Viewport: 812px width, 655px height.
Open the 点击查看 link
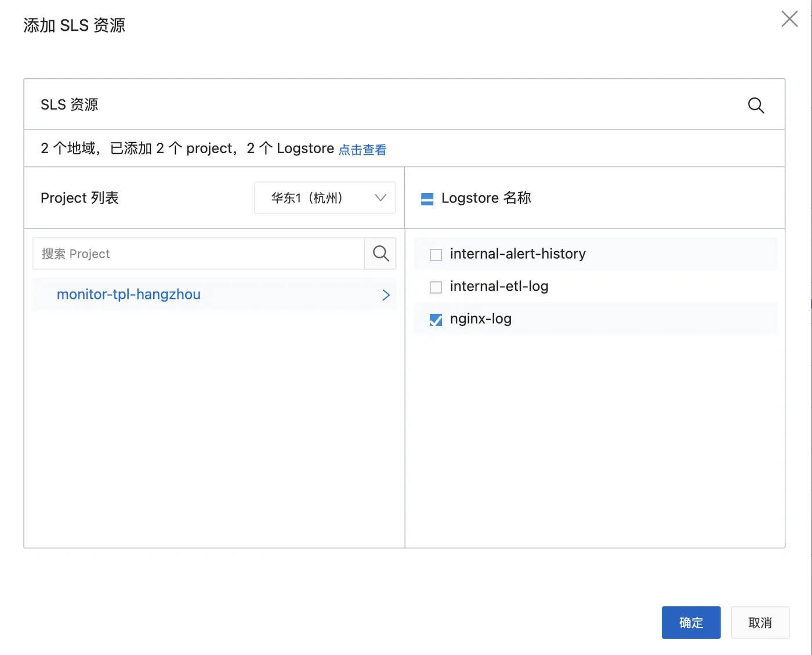[362, 150]
